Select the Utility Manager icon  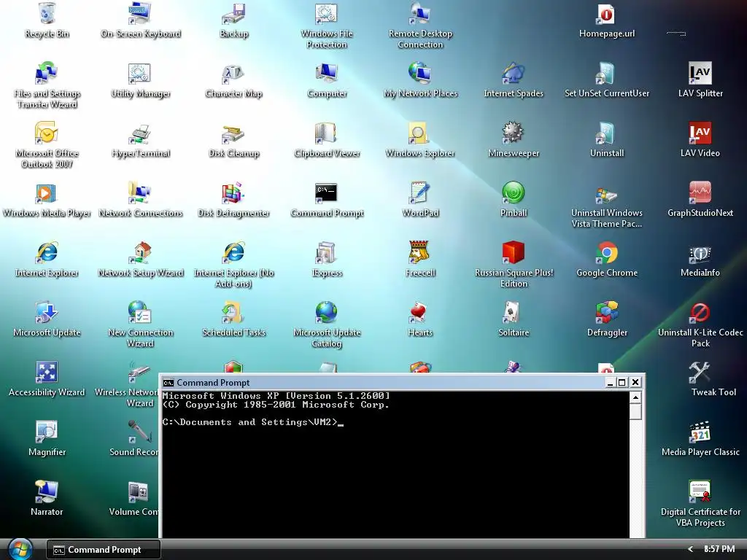140,74
